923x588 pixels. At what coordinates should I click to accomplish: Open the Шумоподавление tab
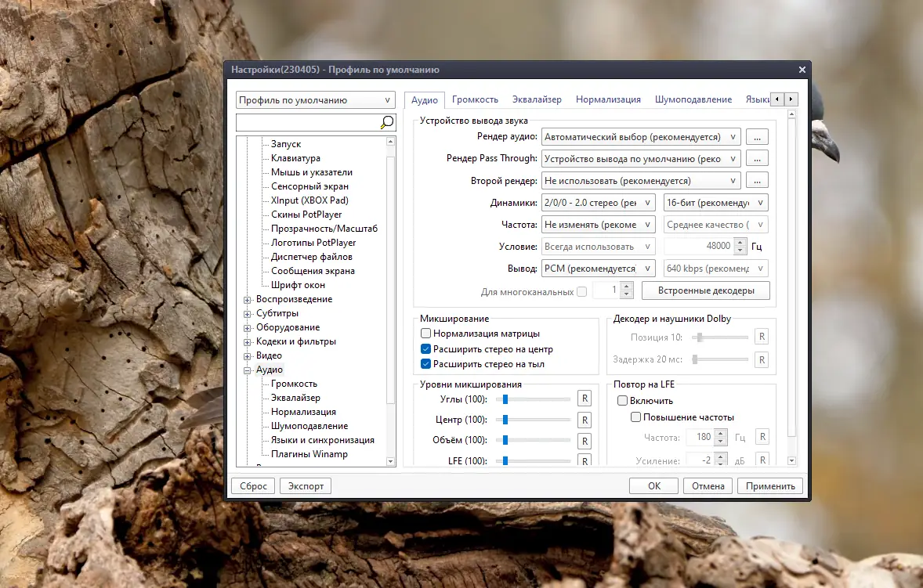pyautogui.click(x=693, y=99)
